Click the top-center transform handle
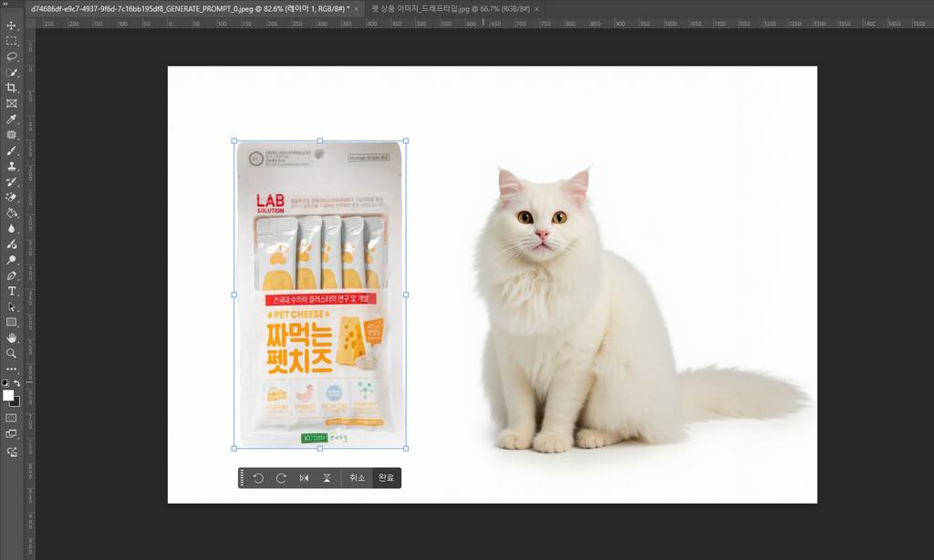The height and width of the screenshot is (560, 934). click(320, 141)
